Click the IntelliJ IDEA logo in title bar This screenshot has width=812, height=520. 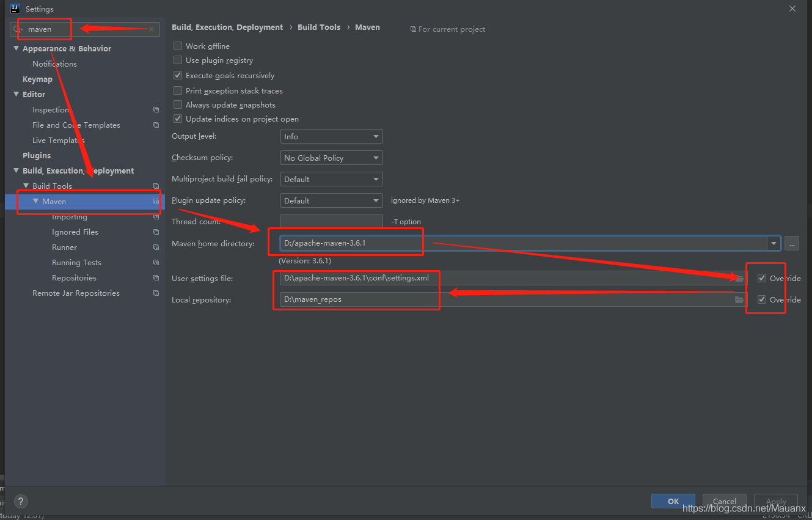pos(15,9)
